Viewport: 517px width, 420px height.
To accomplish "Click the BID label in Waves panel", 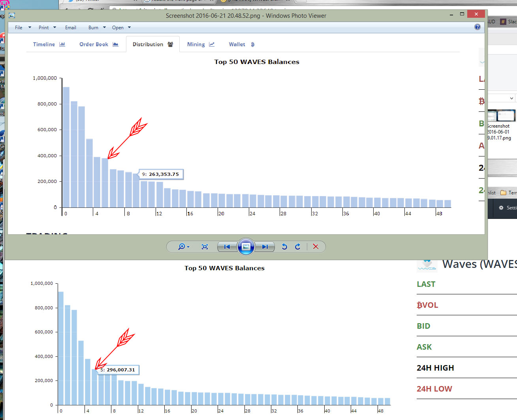I will [423, 326].
